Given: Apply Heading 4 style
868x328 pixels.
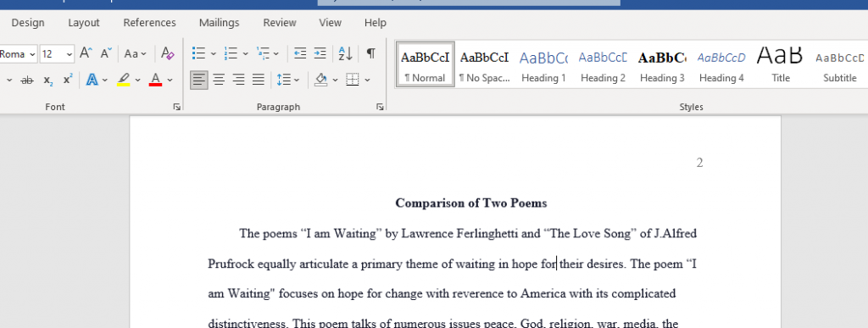Looking at the screenshot, I should (x=721, y=64).
